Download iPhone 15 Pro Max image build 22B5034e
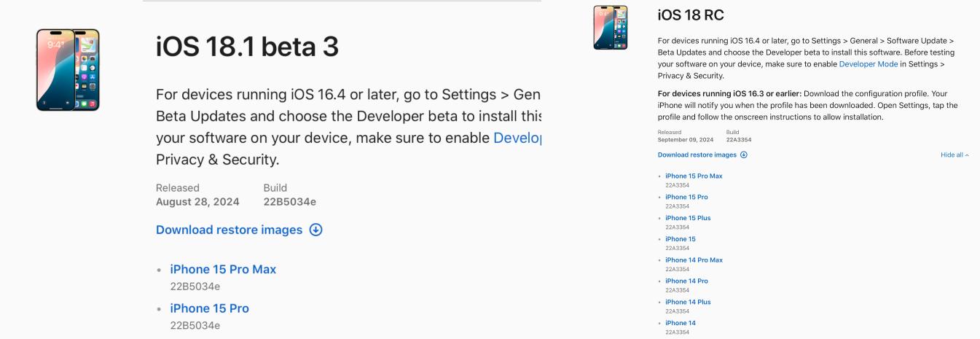This screenshot has height=339, width=980. tap(223, 270)
